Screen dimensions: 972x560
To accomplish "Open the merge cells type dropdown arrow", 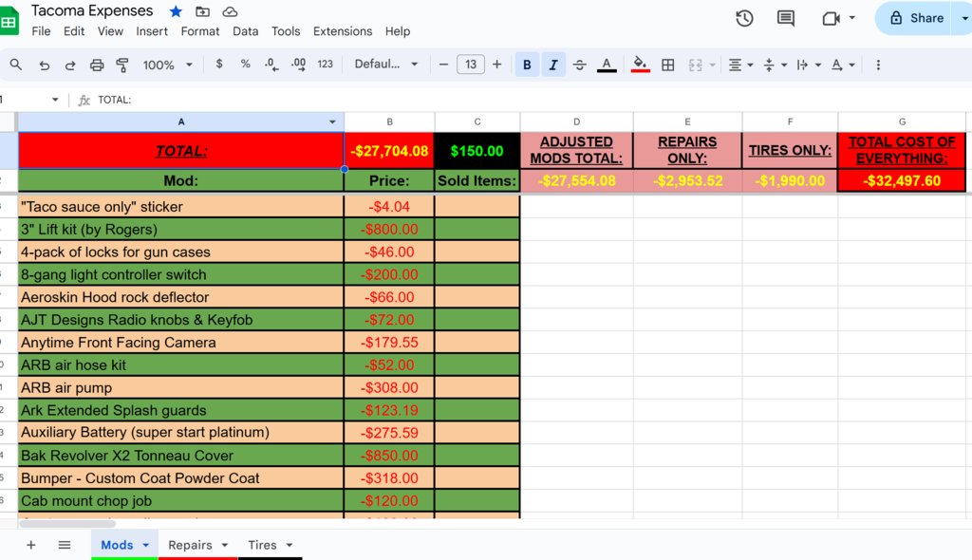I will click(x=712, y=65).
